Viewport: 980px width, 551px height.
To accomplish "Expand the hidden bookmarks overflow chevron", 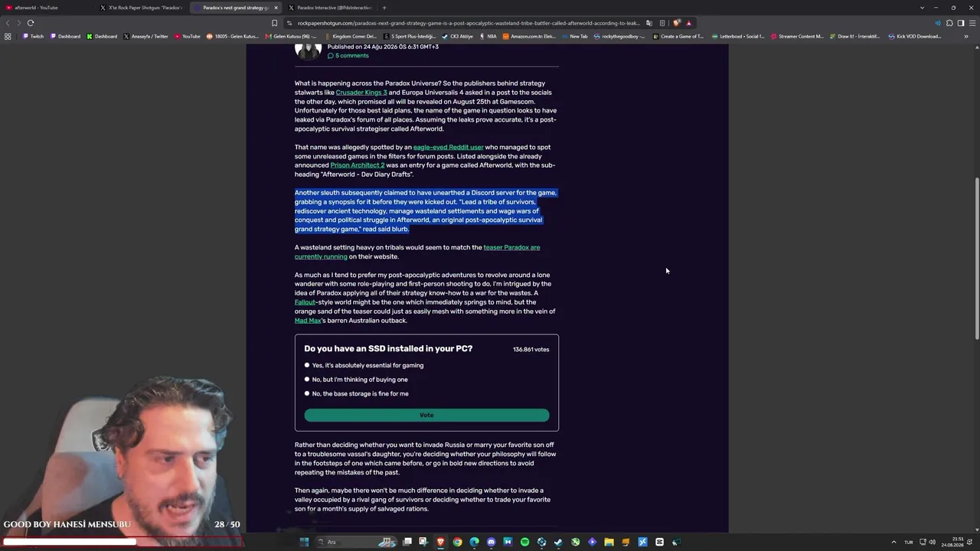I will 966,36.
